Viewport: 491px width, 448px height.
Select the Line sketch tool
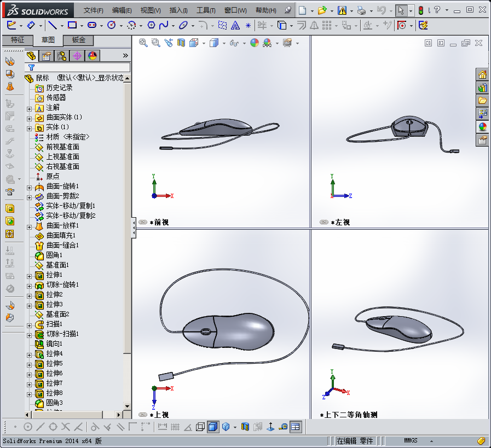[53, 25]
